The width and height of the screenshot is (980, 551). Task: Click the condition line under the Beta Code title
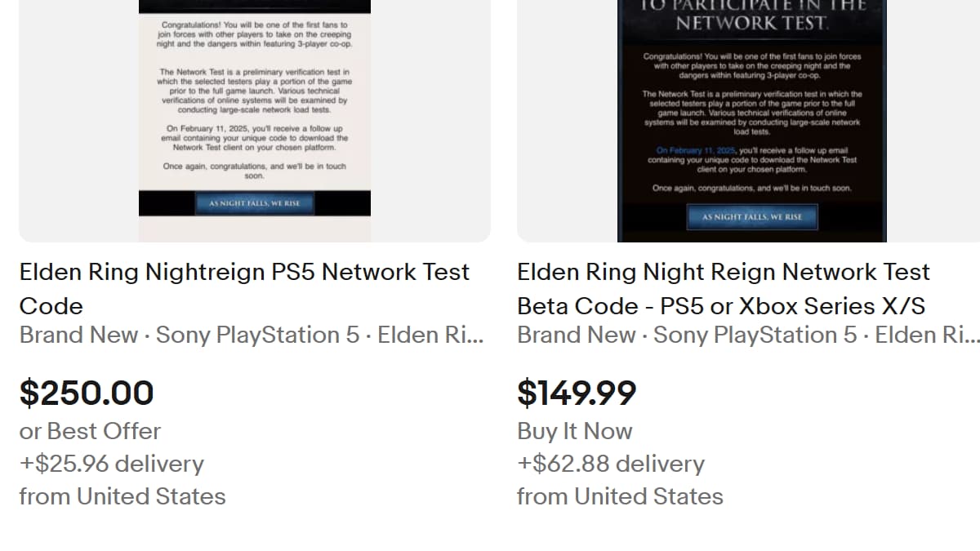748,335
